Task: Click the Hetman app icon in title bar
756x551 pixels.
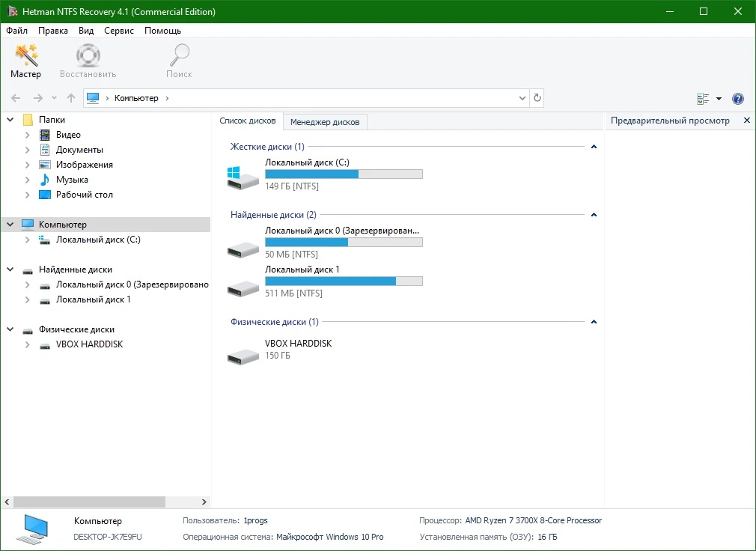Action: tap(13, 11)
